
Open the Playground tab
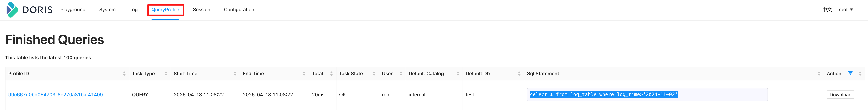73,10
